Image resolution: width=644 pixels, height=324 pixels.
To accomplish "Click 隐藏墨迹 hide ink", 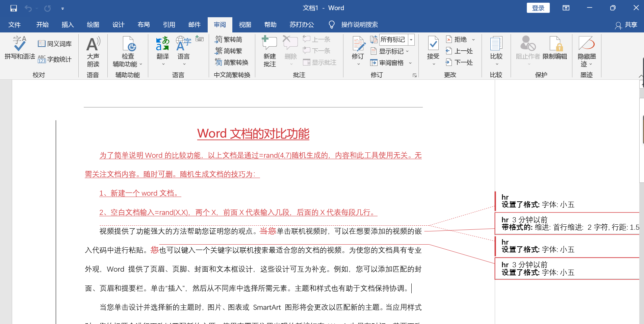I will 587,52.
